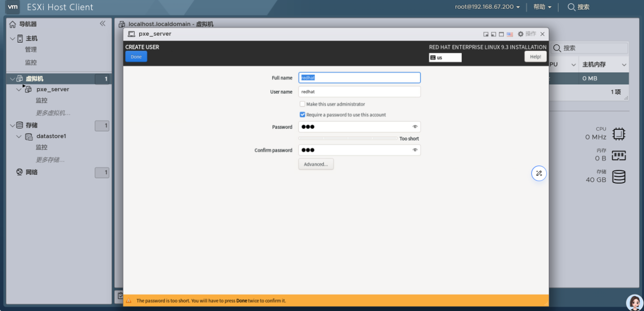Click the 存储 disk stack icon

[x=619, y=177]
